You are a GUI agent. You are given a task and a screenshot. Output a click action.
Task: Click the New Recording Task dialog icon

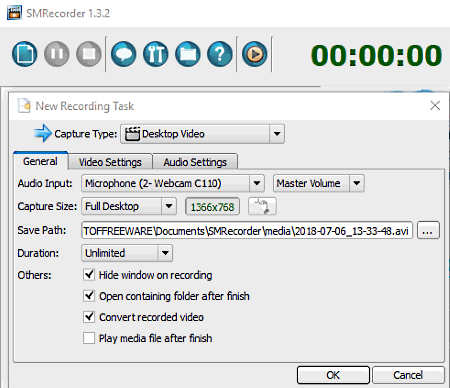click(x=24, y=106)
